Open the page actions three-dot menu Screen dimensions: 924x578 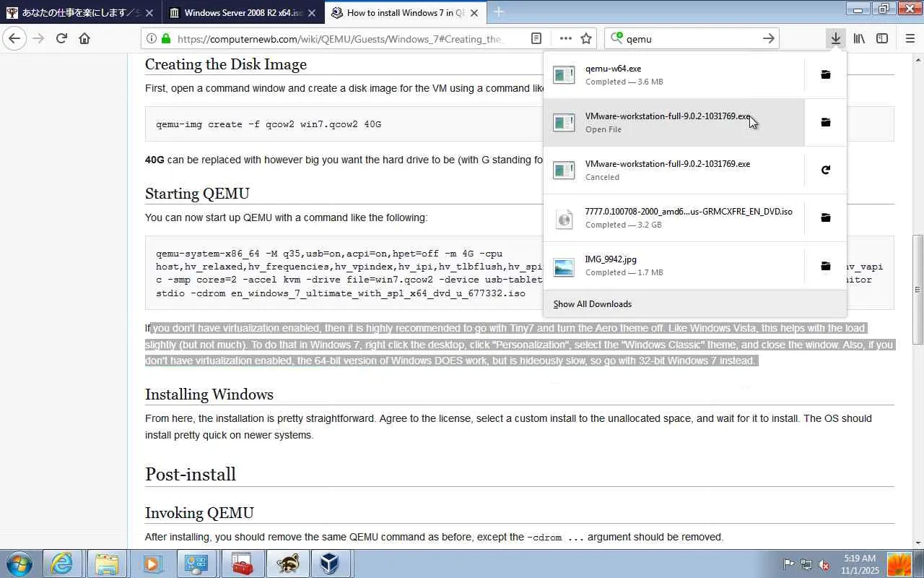(565, 39)
